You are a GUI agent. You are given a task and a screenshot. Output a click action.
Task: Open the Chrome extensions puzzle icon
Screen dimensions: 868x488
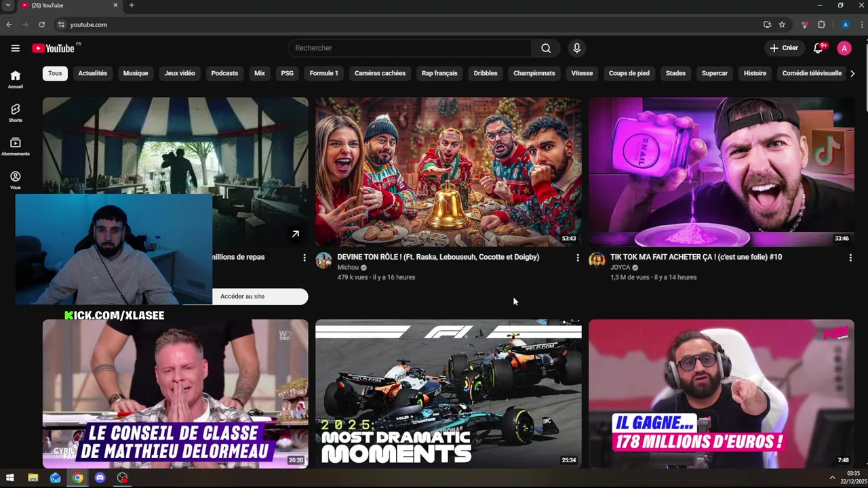821,24
